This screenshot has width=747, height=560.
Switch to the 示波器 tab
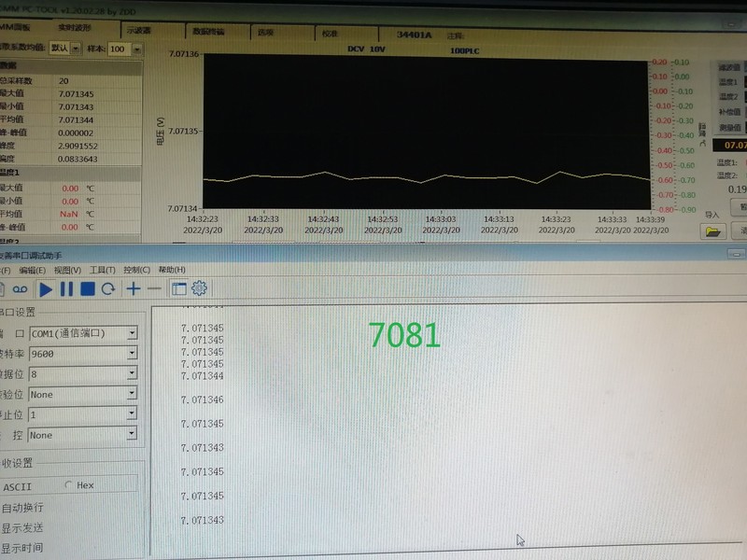click(144, 32)
